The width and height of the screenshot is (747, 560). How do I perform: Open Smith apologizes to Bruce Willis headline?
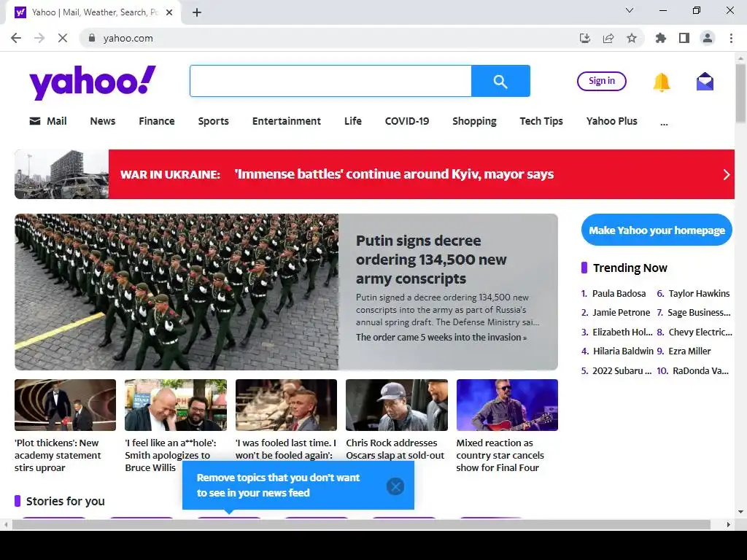(171, 455)
